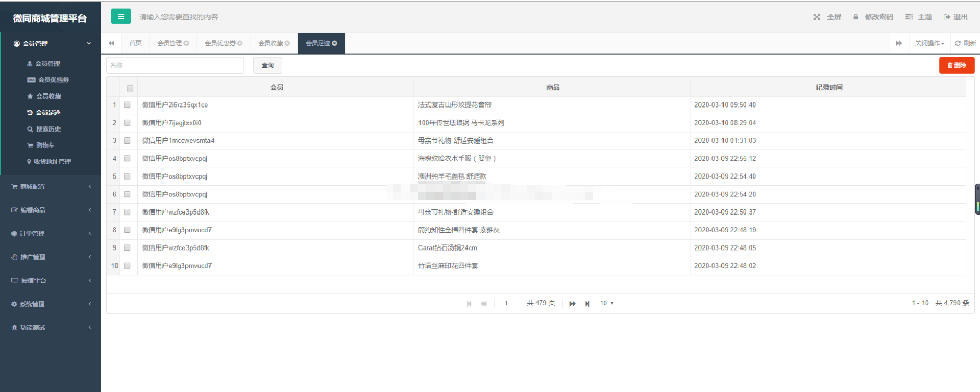Close the 会员足迹 tab via x icon
Viewport: 980px width, 392px height.
[x=334, y=43]
